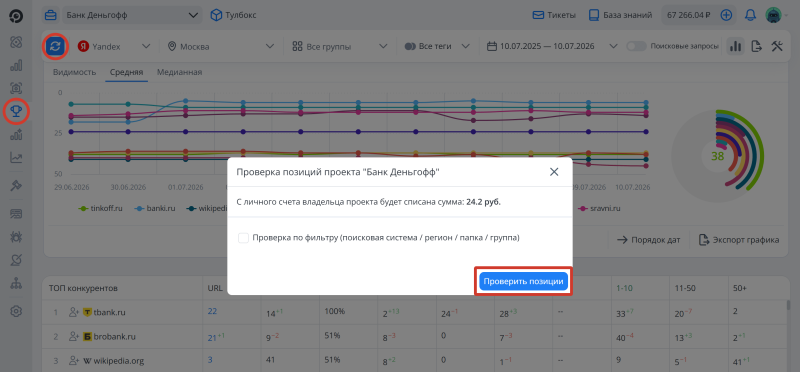This screenshot has width=800, height=372.
Task: Toggle the Поисковые запросы switch
Action: tap(636, 46)
